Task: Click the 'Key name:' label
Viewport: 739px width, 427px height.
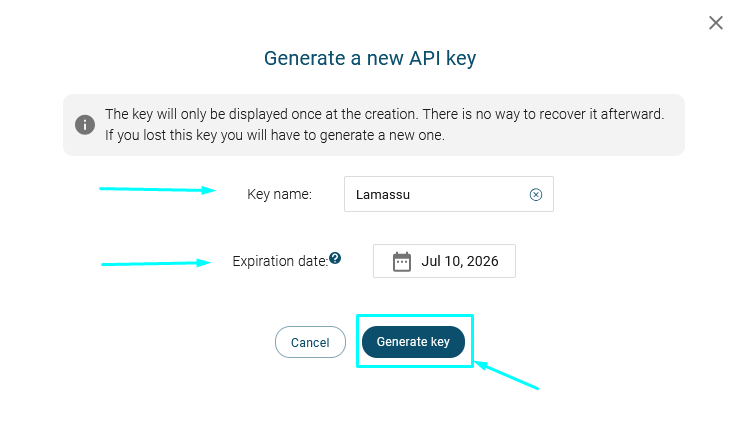Action: pyautogui.click(x=279, y=194)
